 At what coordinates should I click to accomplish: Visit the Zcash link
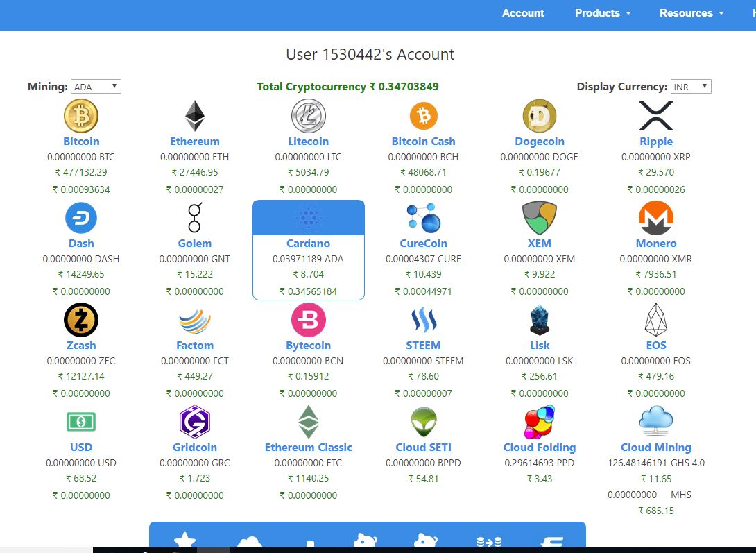click(81, 346)
